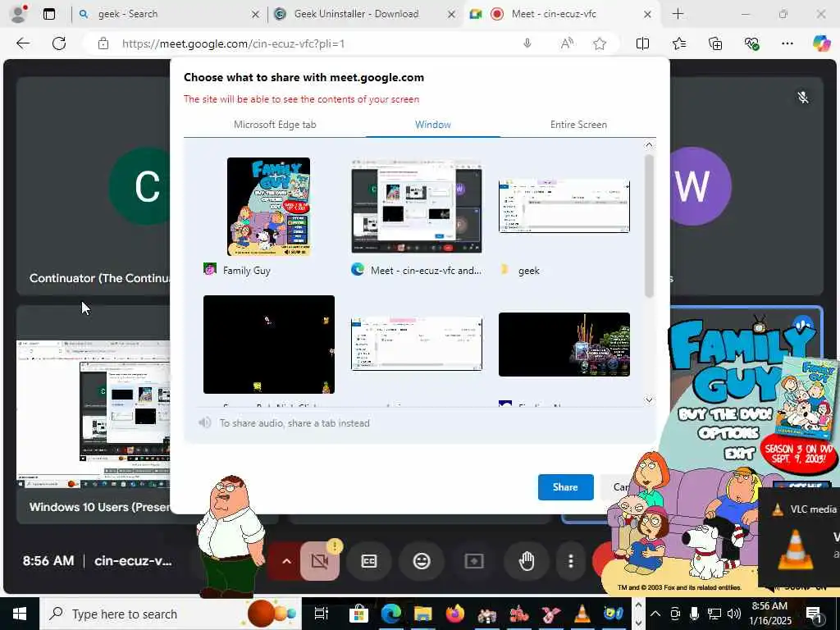840x630 pixels.
Task: Select the black window thumbnail with small sprites
Action: click(x=269, y=345)
